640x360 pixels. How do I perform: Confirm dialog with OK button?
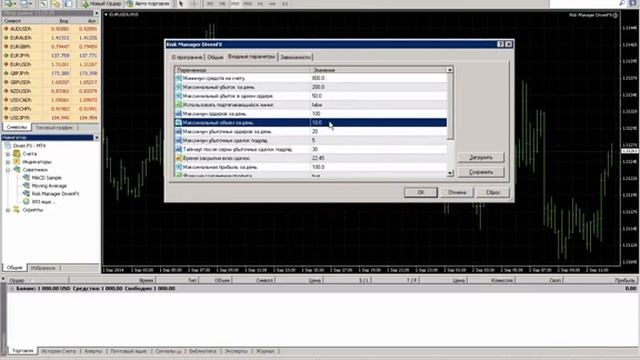[421, 192]
